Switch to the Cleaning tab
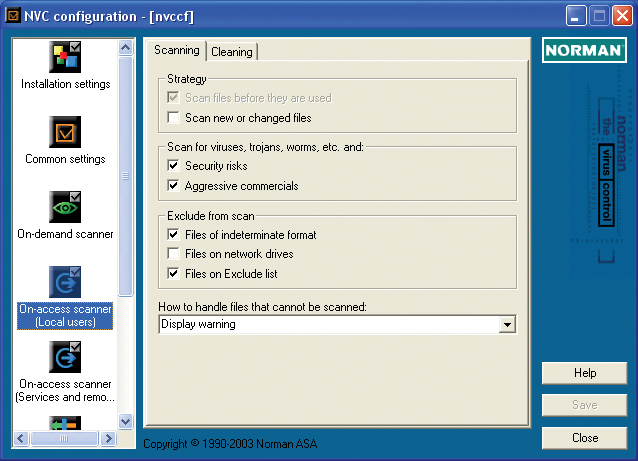The image size is (638, 461). 232,52
